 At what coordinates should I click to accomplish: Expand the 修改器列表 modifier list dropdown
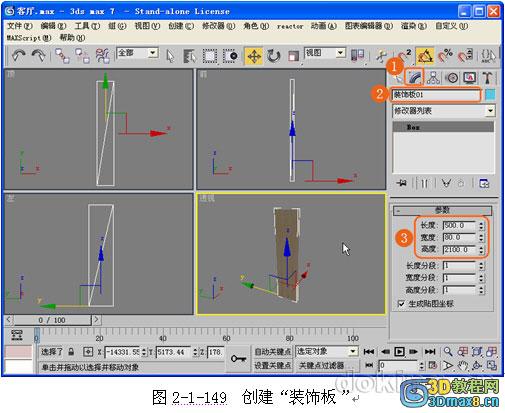pyautogui.click(x=490, y=110)
